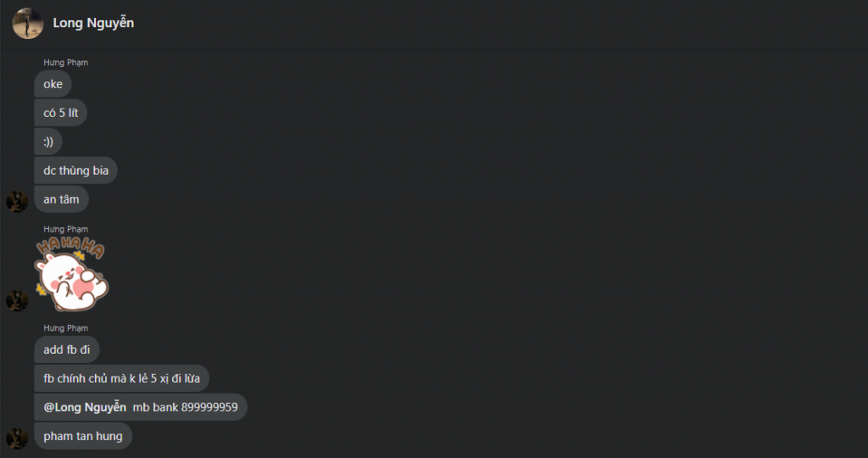This screenshot has height=458, width=868.
Task: Select the 'add fb đi' message
Action: click(x=66, y=349)
